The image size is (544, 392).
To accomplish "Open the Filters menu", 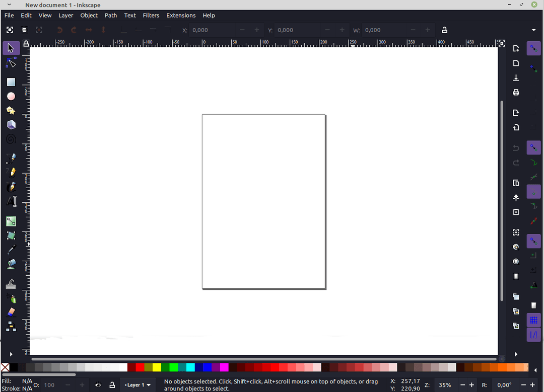I will coord(151,15).
